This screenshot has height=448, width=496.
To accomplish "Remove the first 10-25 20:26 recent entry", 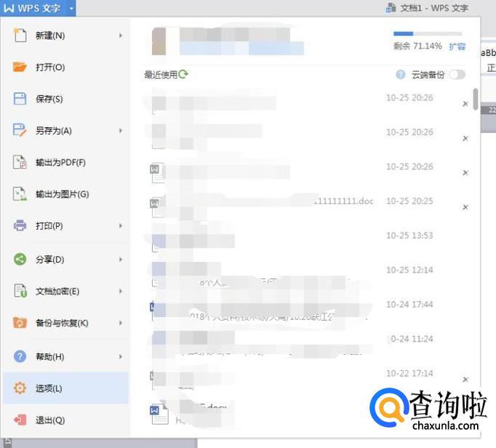I will click(465, 104).
